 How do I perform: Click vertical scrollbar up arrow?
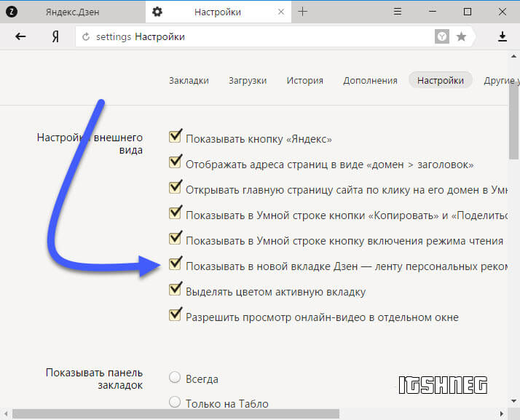pos(513,56)
